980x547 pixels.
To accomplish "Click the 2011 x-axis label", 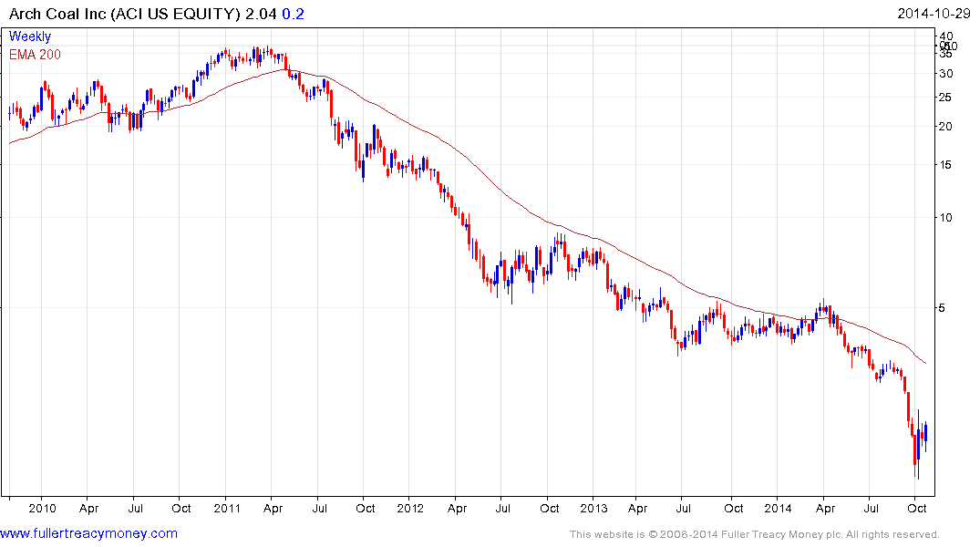I will click(227, 509).
